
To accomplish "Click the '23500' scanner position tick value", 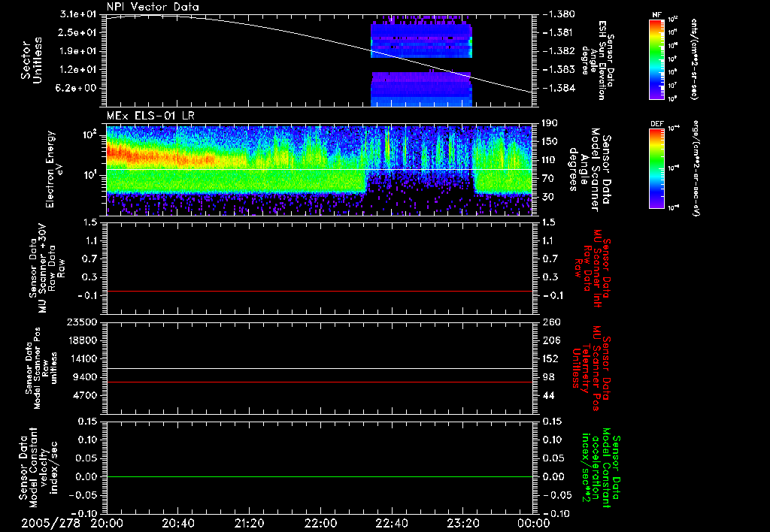I will pos(82,322).
